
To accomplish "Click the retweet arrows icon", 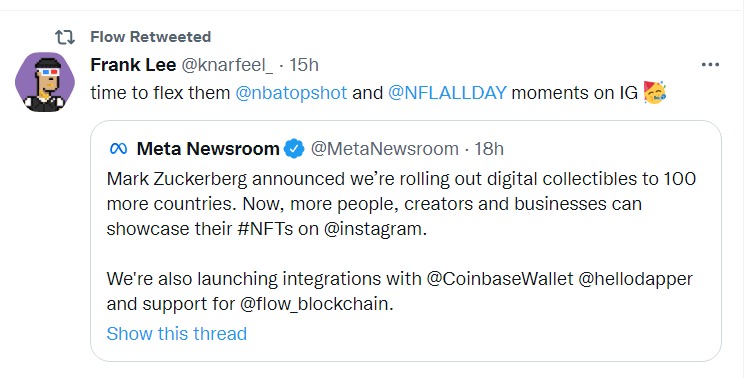I will [64, 37].
